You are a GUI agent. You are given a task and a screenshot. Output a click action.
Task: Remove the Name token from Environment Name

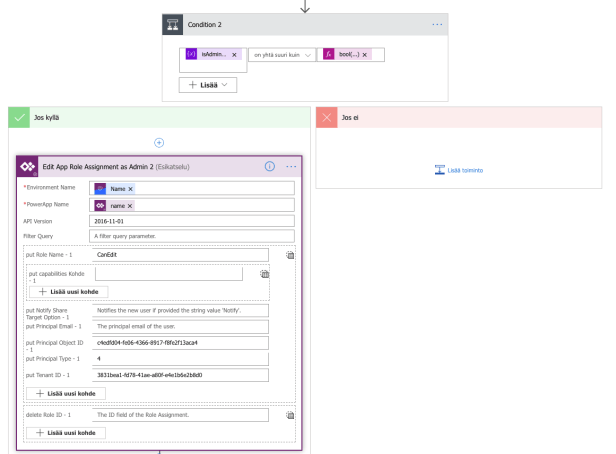click(x=130, y=188)
